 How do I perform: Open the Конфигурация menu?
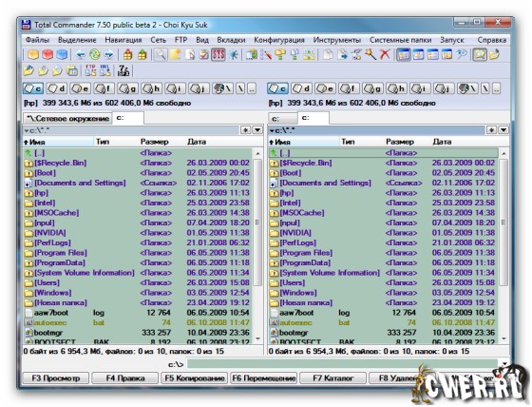(279, 40)
